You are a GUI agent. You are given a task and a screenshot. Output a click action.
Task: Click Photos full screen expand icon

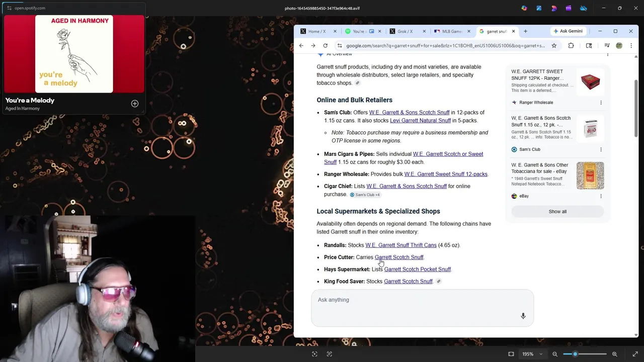click(635, 354)
